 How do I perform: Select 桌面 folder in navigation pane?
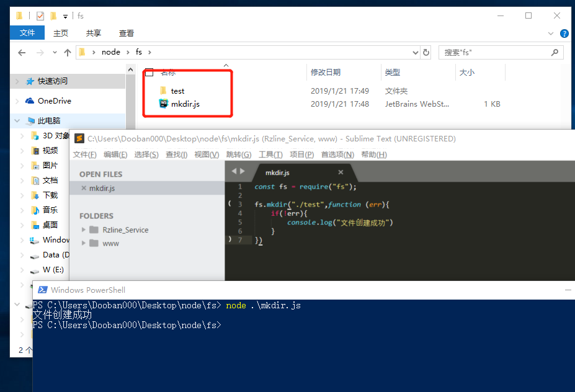[x=50, y=225]
